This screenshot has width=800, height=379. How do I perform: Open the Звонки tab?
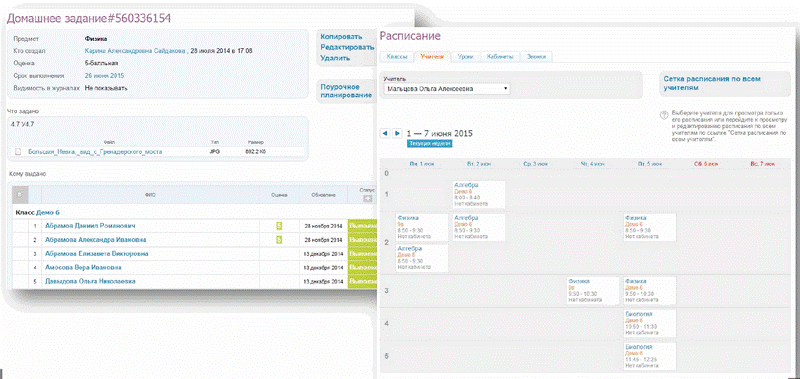tap(536, 57)
